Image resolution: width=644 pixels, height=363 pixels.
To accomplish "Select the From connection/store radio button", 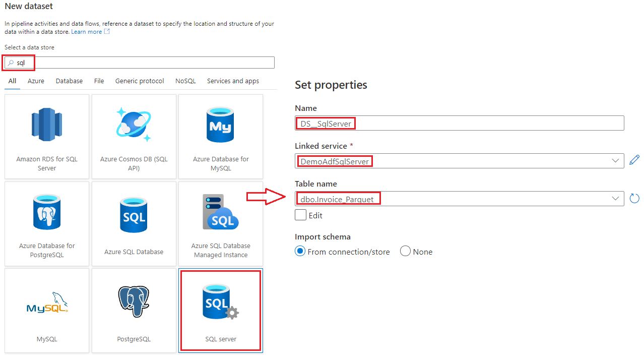I will [299, 252].
